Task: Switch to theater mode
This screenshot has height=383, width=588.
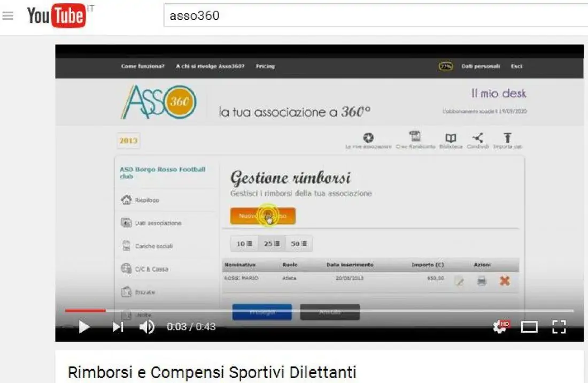Action: coord(529,327)
